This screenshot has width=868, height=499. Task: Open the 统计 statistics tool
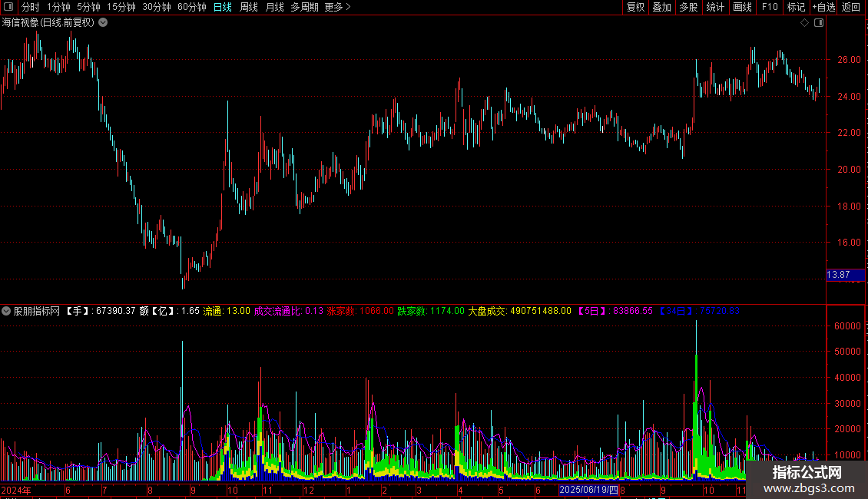pos(715,7)
